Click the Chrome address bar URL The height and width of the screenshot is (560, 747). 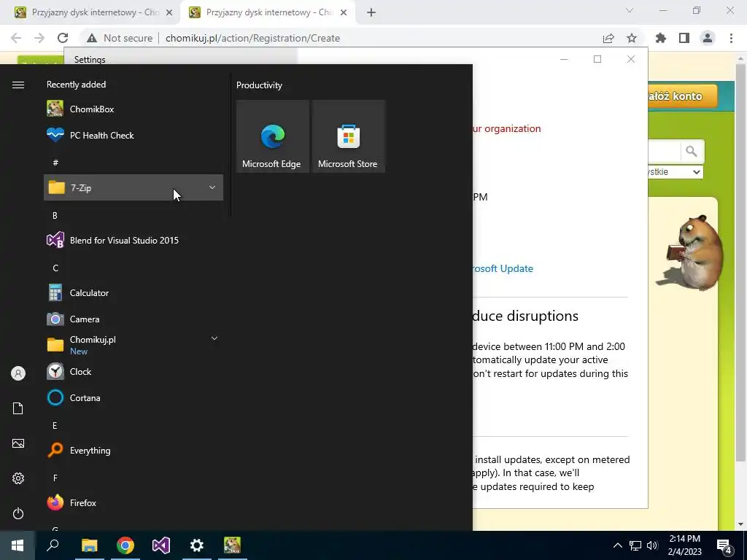[x=252, y=38]
